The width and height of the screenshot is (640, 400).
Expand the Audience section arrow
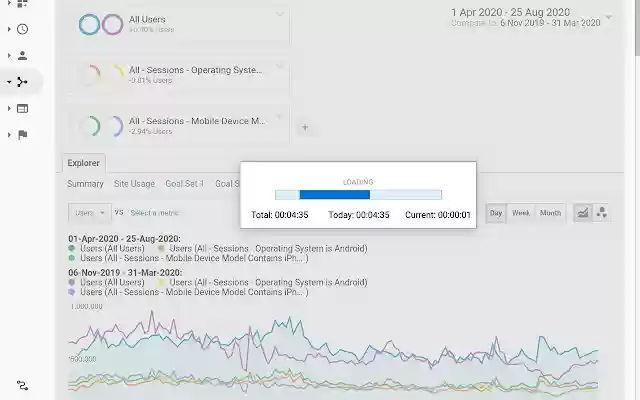pos(9,56)
